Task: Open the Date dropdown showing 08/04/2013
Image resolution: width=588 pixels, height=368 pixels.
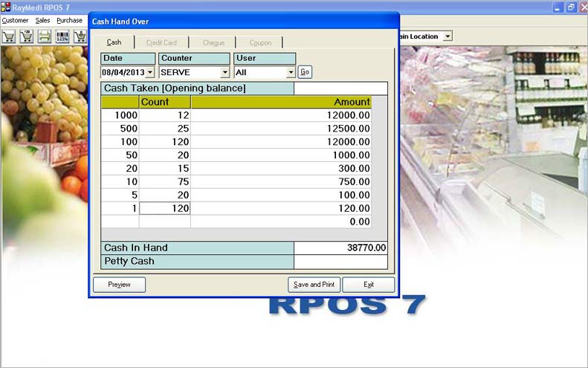Action: coord(150,72)
